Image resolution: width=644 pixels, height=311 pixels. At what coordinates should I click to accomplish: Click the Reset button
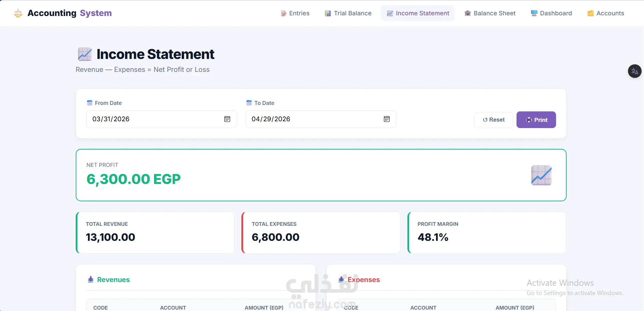coord(494,120)
